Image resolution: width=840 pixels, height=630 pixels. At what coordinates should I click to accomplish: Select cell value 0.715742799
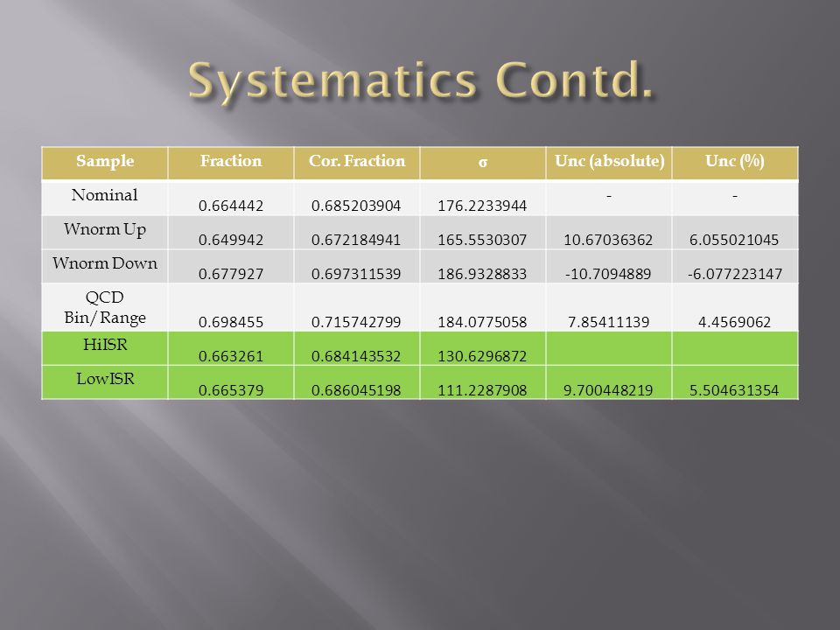click(356, 322)
